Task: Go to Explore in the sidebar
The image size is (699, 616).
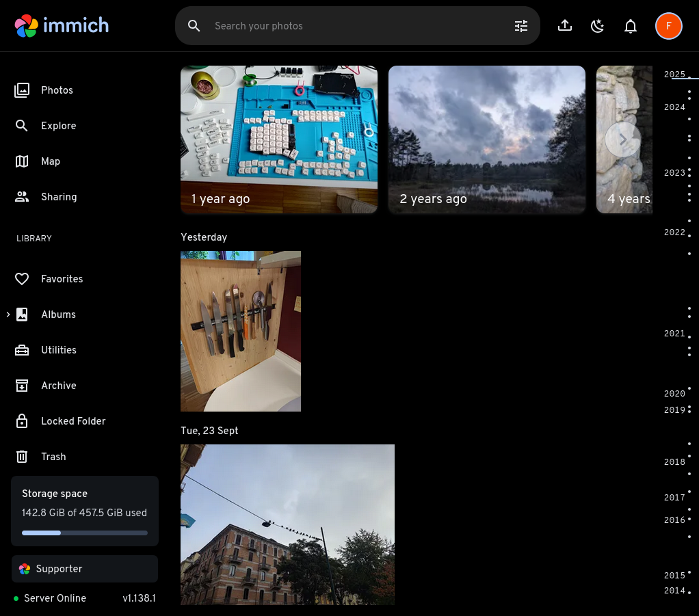Action: click(58, 126)
